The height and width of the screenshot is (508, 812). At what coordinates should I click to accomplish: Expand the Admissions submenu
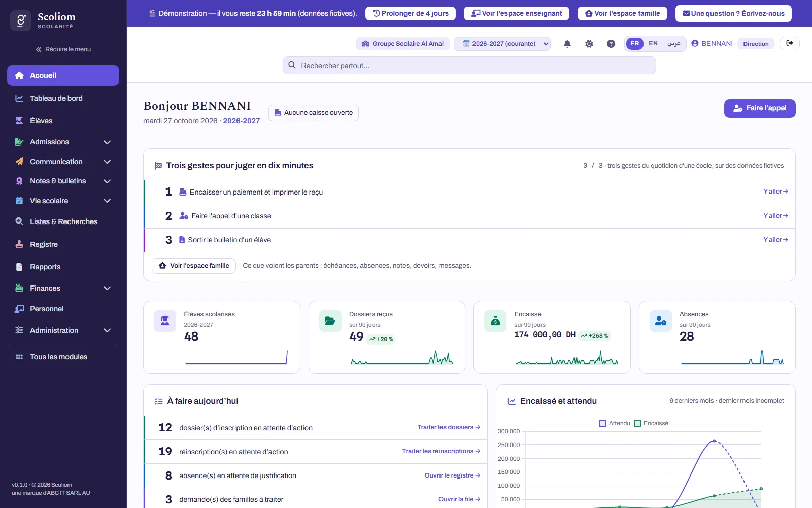pos(107,142)
